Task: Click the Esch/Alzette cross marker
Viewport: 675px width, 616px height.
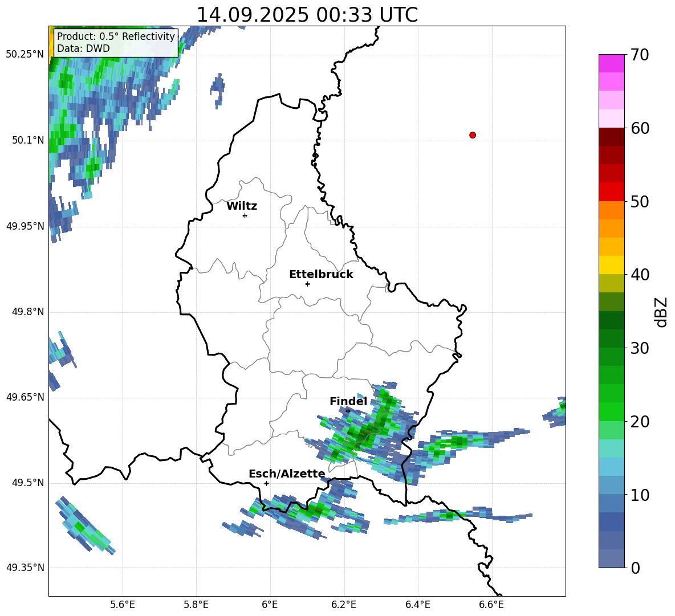Action: pyautogui.click(x=266, y=483)
